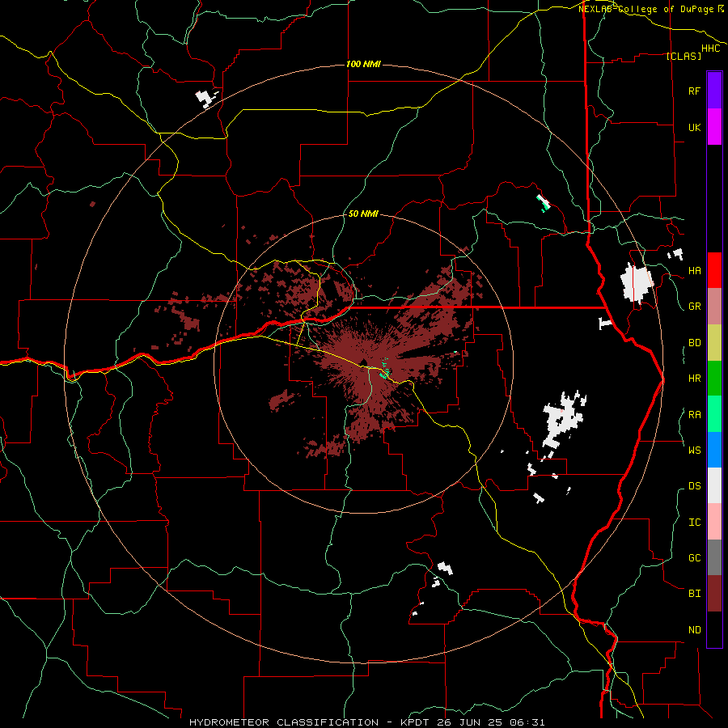Click the IC legend label
This screenshot has width=728, height=728.
click(694, 523)
